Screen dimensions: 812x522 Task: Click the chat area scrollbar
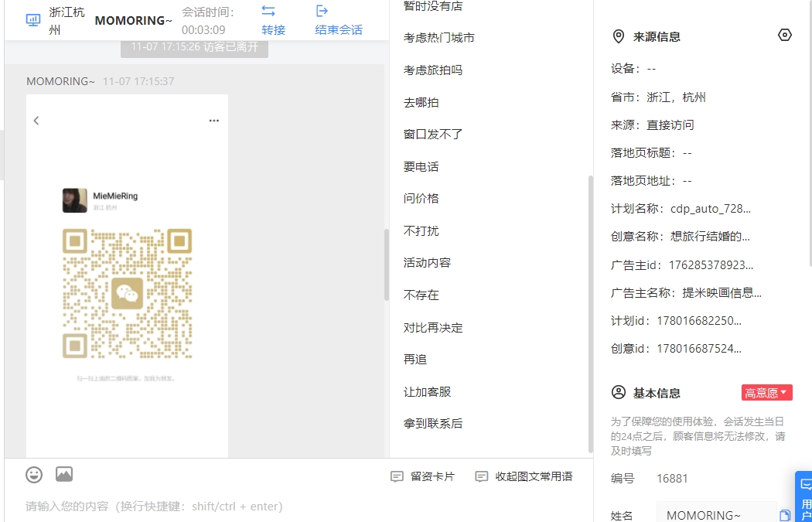click(387, 264)
